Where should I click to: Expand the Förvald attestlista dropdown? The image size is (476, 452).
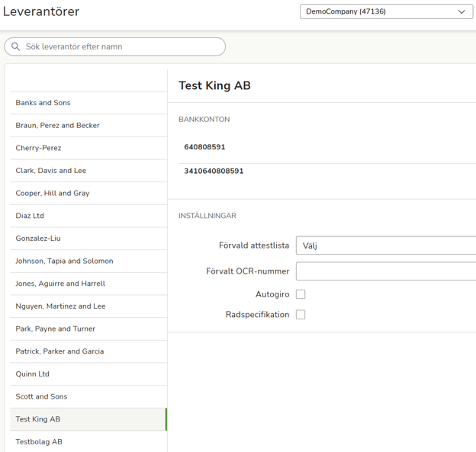click(x=385, y=245)
